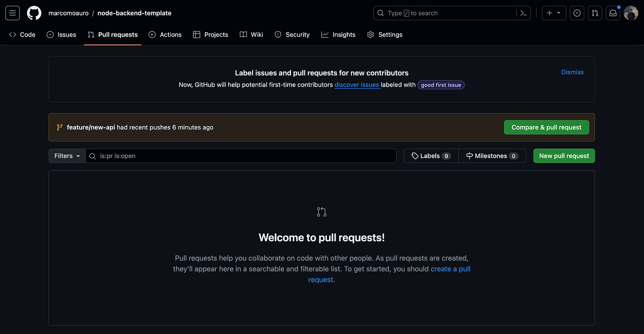Image resolution: width=644 pixels, height=334 pixels.
Task: Click the New pull request button
Action: pyautogui.click(x=564, y=156)
